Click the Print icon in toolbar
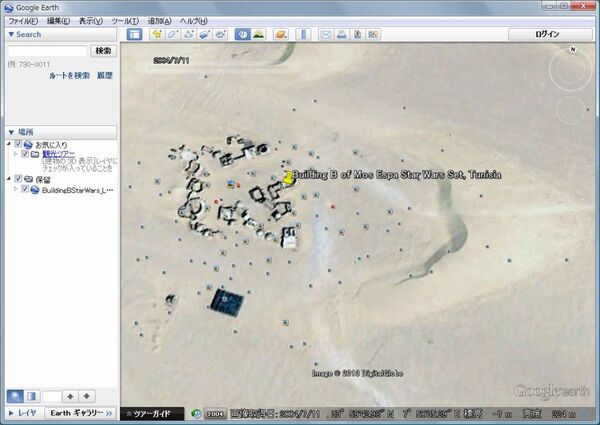 [x=341, y=34]
